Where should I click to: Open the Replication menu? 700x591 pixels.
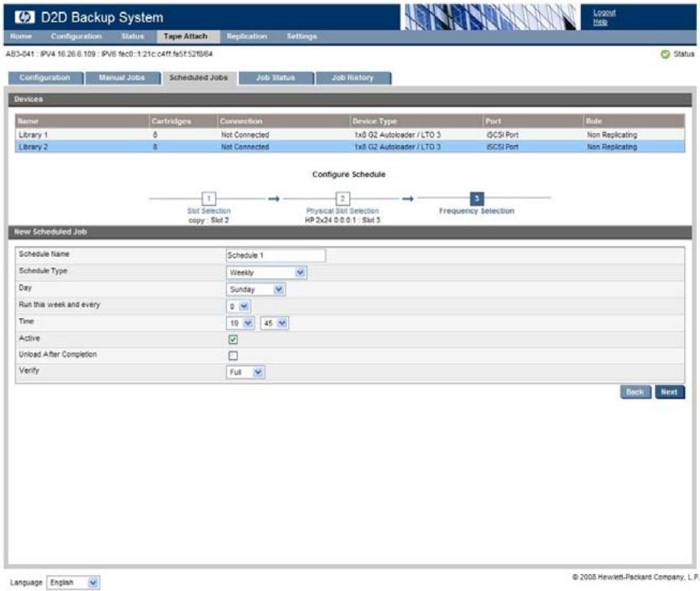point(247,36)
